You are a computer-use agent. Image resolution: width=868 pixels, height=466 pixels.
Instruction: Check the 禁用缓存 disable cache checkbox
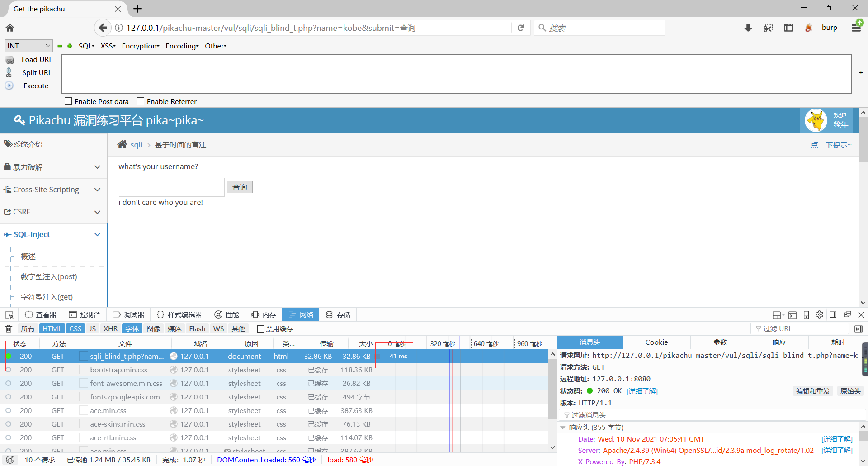coord(260,329)
